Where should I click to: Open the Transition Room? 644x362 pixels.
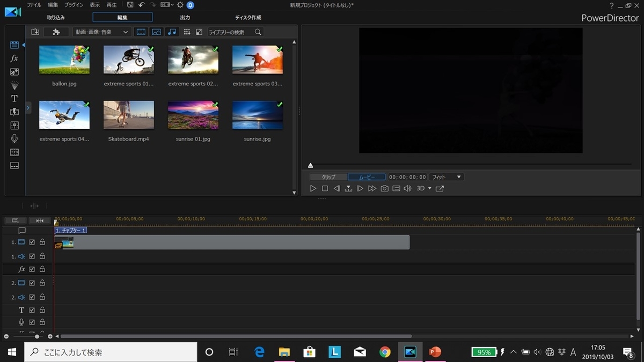pos(14,112)
